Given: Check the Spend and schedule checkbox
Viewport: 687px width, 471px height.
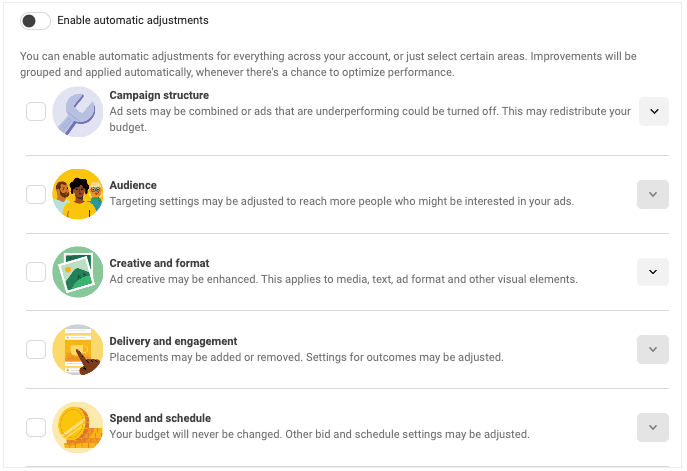Looking at the screenshot, I should [x=36, y=427].
